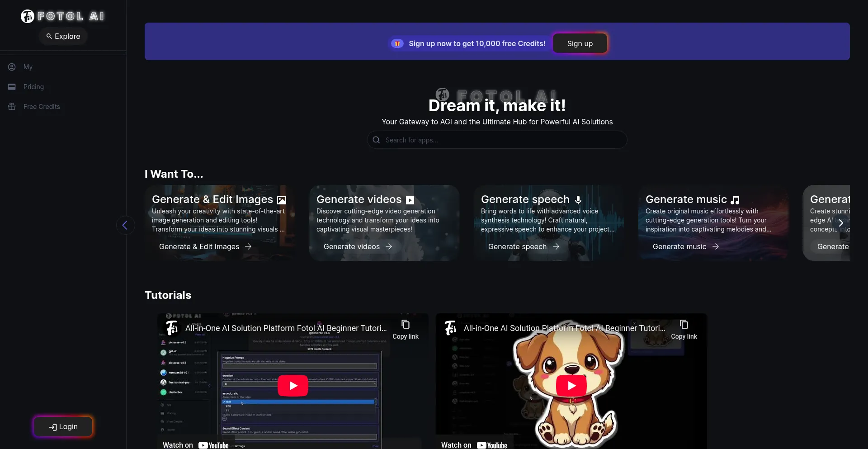
Task: Click the Login button
Action: 63,427
